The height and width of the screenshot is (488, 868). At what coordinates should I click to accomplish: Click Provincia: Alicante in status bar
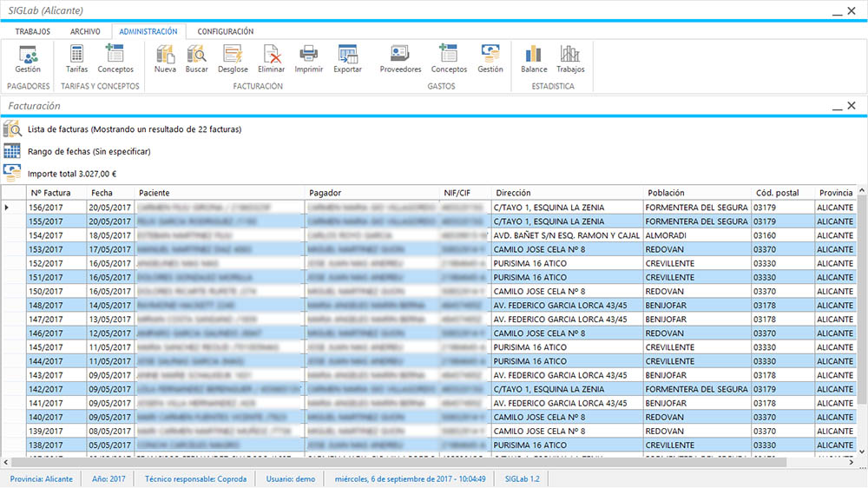(41, 478)
